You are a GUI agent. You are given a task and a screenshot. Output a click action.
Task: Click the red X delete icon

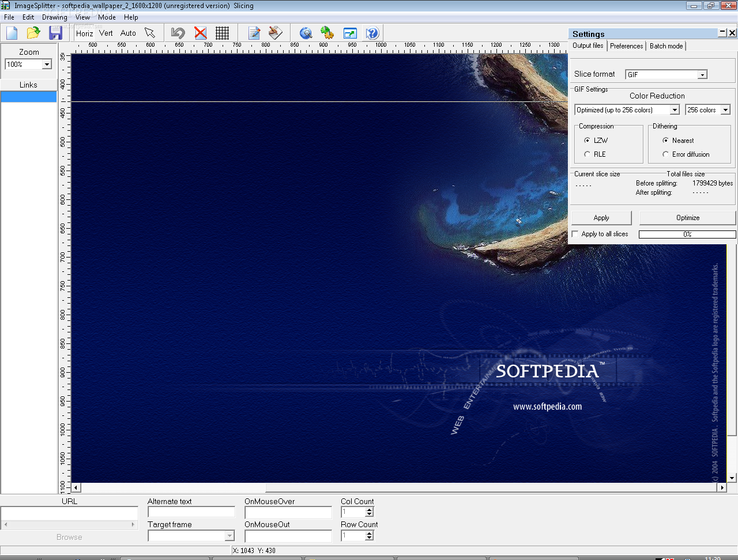[x=200, y=33]
